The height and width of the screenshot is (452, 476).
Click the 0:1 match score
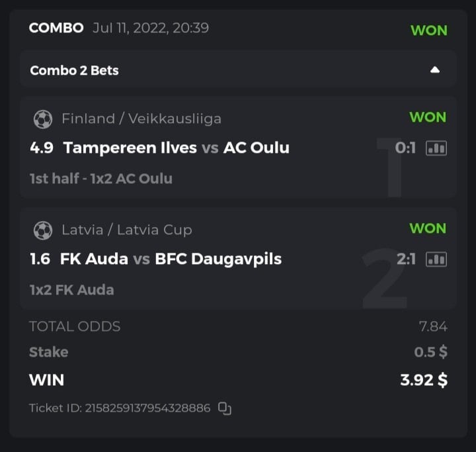point(405,148)
